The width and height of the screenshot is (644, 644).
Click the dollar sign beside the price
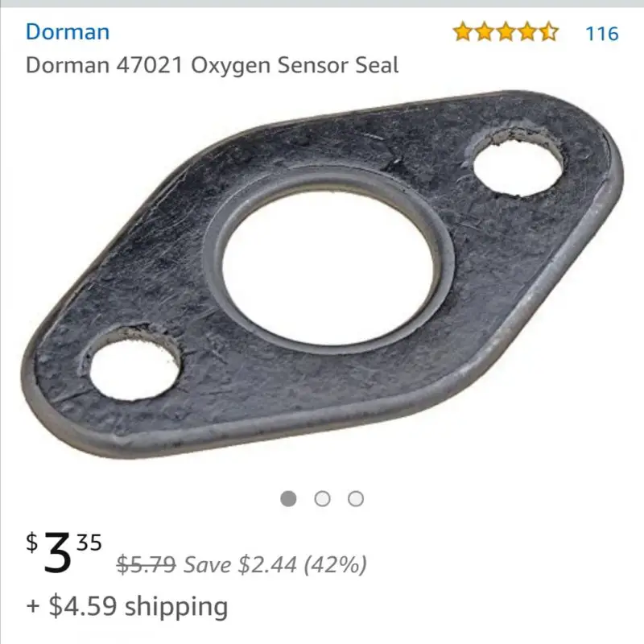31,542
